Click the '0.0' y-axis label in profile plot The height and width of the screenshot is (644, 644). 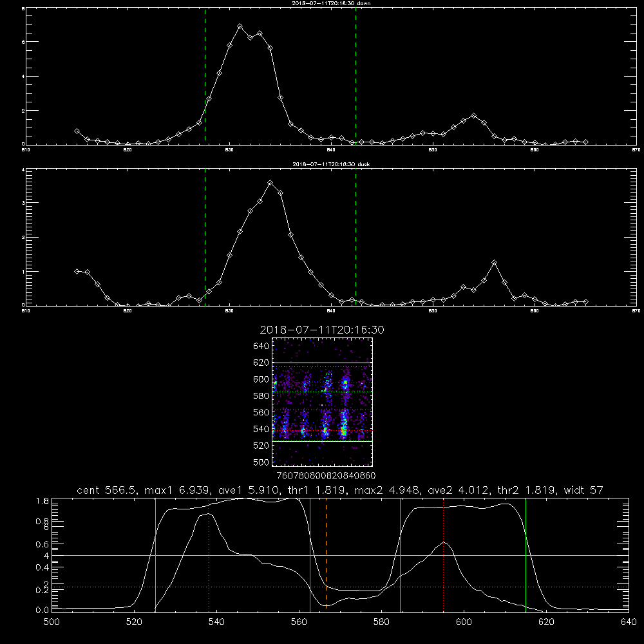(x=43, y=611)
